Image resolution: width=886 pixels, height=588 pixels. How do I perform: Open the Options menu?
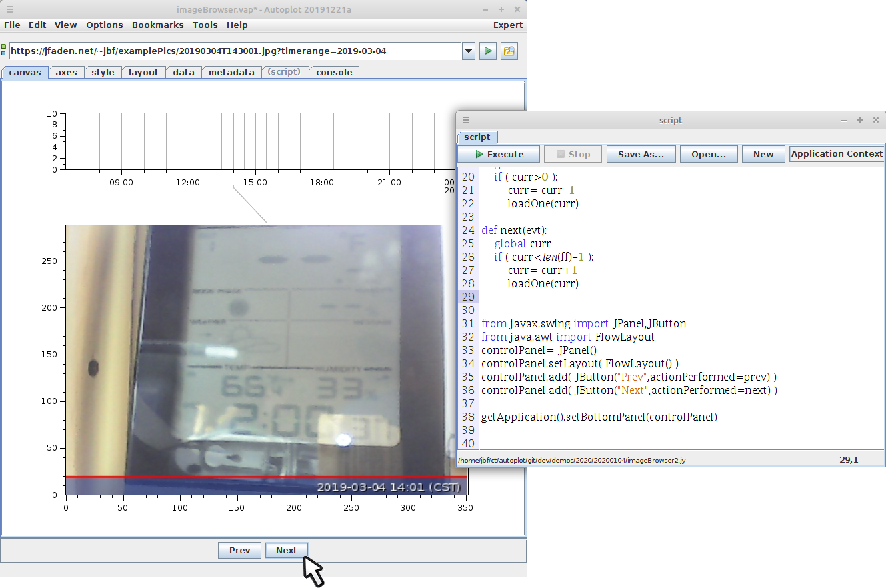pyautogui.click(x=105, y=25)
